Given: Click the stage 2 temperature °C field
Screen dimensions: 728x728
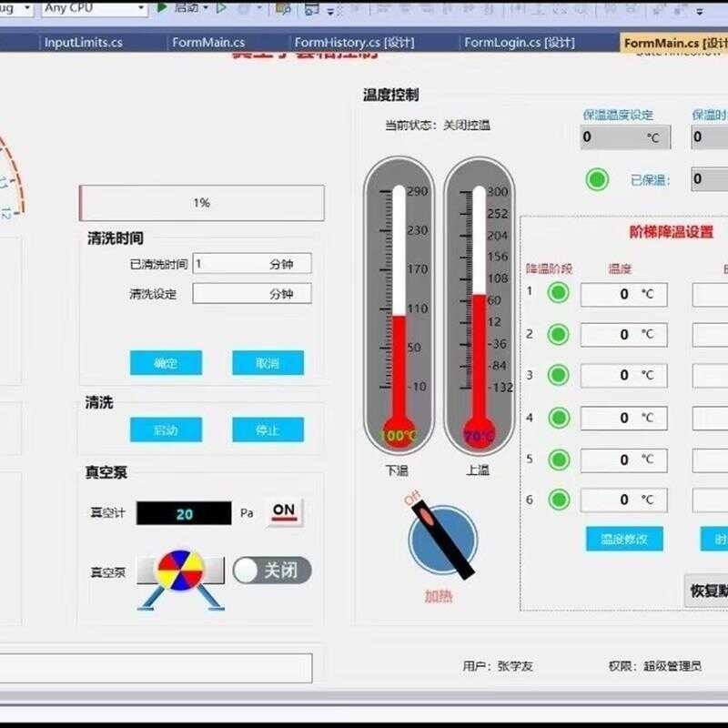Looking at the screenshot, I should pyautogui.click(x=624, y=335).
